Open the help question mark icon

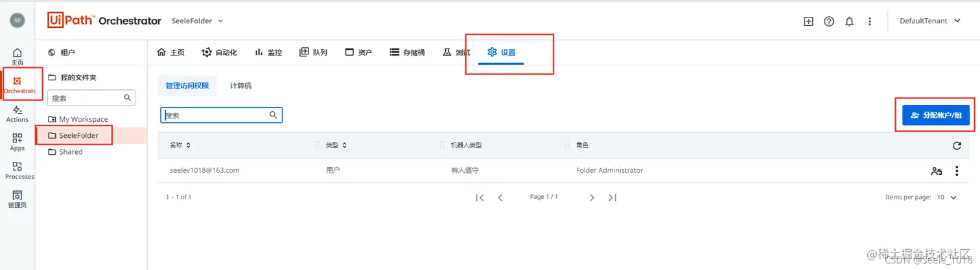click(829, 21)
